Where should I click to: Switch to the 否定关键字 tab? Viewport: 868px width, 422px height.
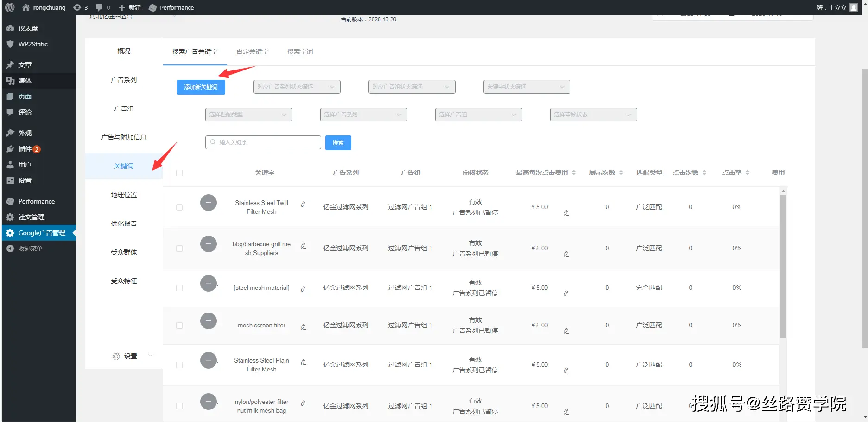[252, 51]
